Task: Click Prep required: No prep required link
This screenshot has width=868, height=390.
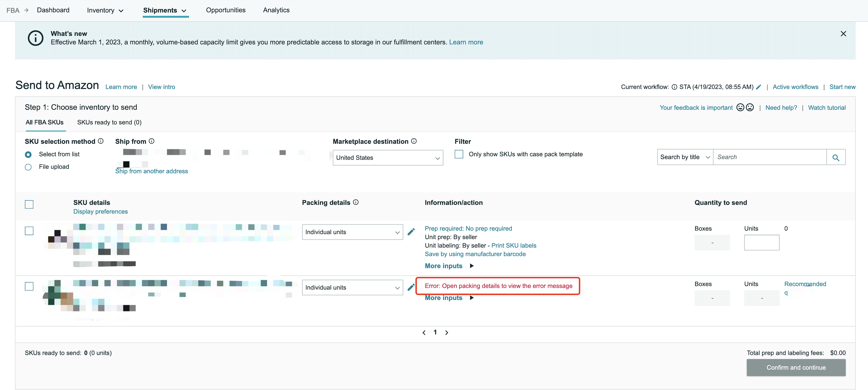Action: [468, 228]
